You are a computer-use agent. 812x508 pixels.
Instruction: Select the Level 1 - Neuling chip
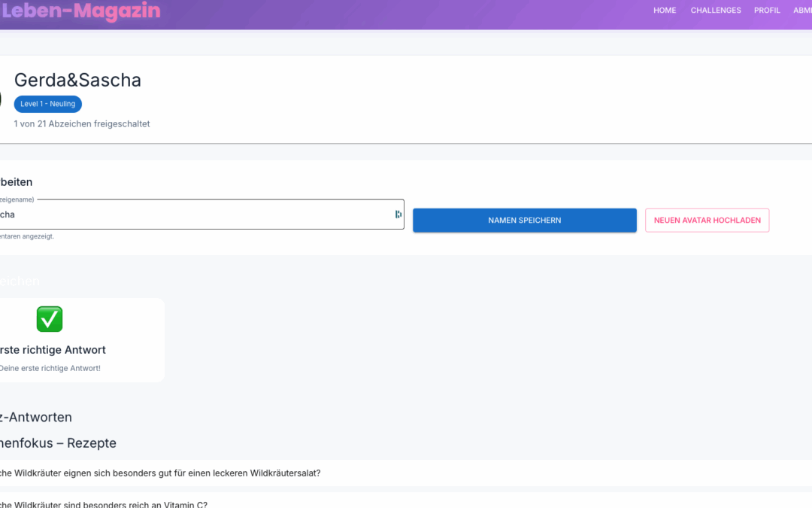click(x=48, y=104)
